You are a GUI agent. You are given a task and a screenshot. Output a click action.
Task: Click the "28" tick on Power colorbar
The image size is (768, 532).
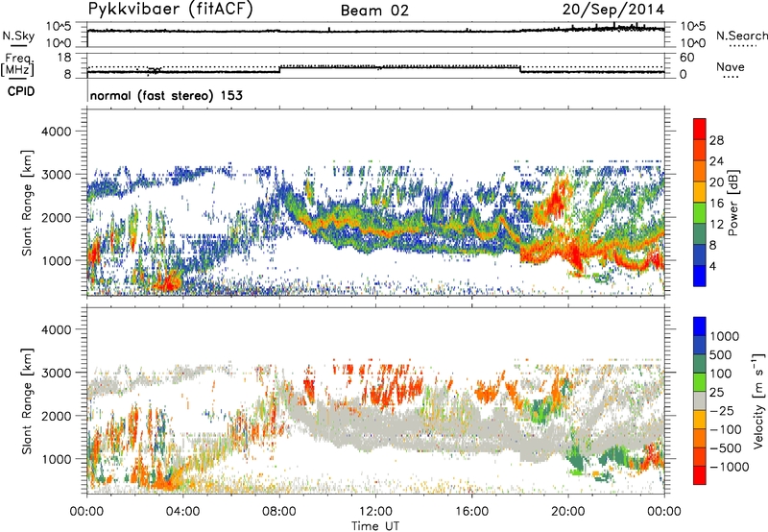716,140
